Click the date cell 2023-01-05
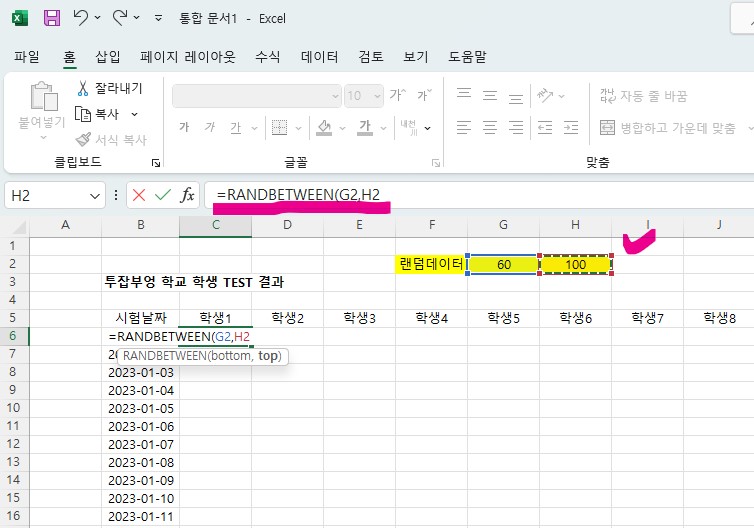 (x=141, y=408)
